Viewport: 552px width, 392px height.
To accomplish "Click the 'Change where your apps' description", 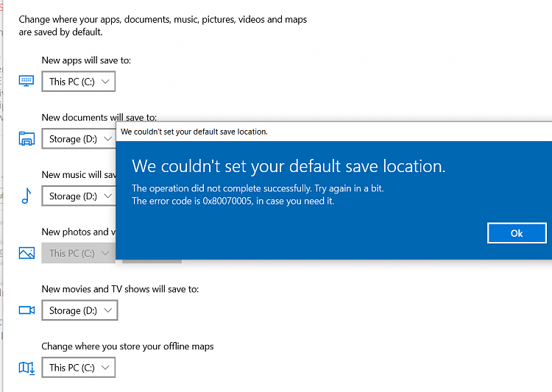I will (163, 26).
